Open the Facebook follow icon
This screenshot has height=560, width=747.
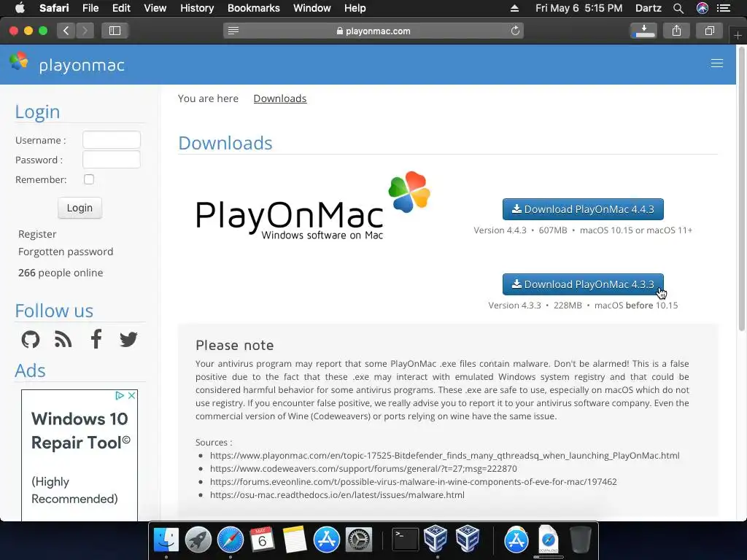96,339
